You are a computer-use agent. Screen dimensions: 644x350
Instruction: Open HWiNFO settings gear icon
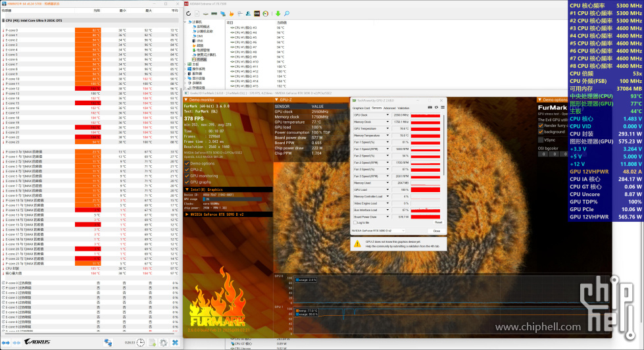point(162,343)
